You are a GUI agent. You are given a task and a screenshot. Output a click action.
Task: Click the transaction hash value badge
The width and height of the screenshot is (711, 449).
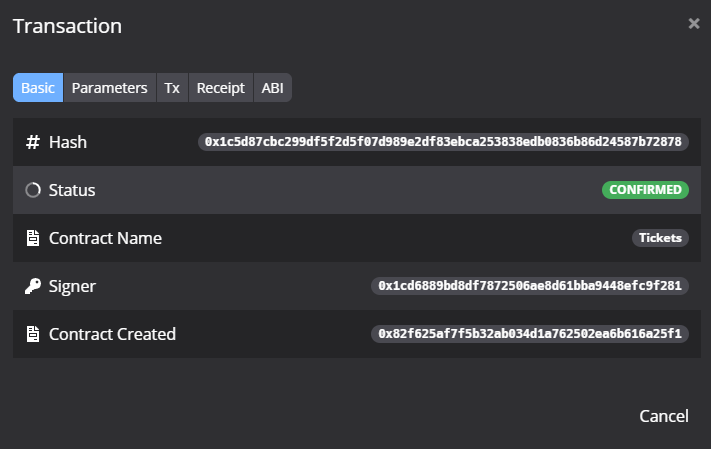point(443,142)
